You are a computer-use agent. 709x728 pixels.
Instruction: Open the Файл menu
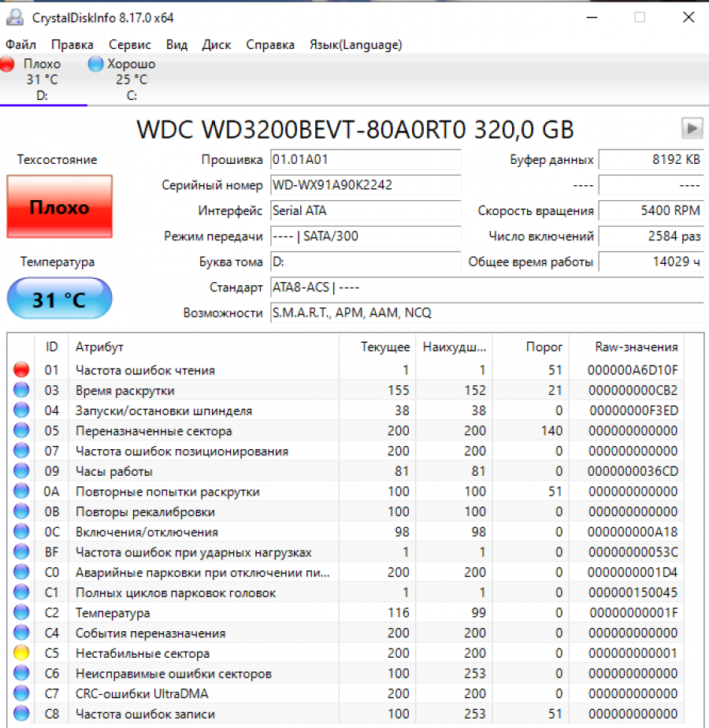tap(20, 45)
